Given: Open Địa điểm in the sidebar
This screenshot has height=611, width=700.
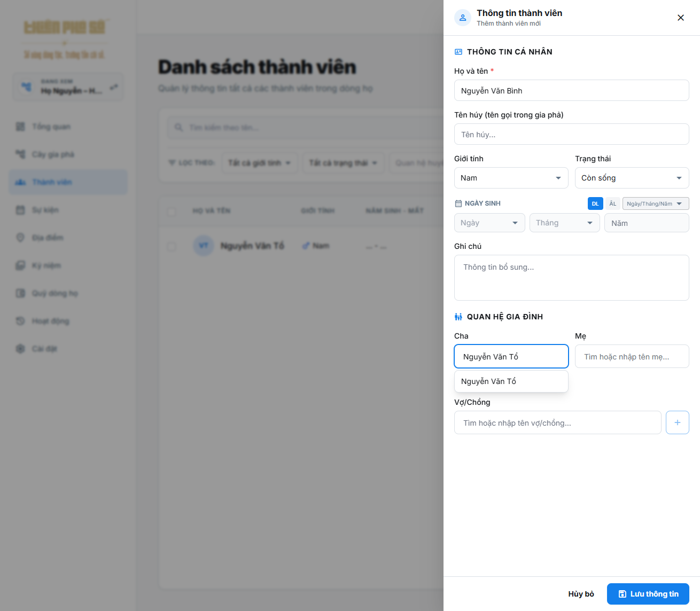Looking at the screenshot, I should (68, 238).
